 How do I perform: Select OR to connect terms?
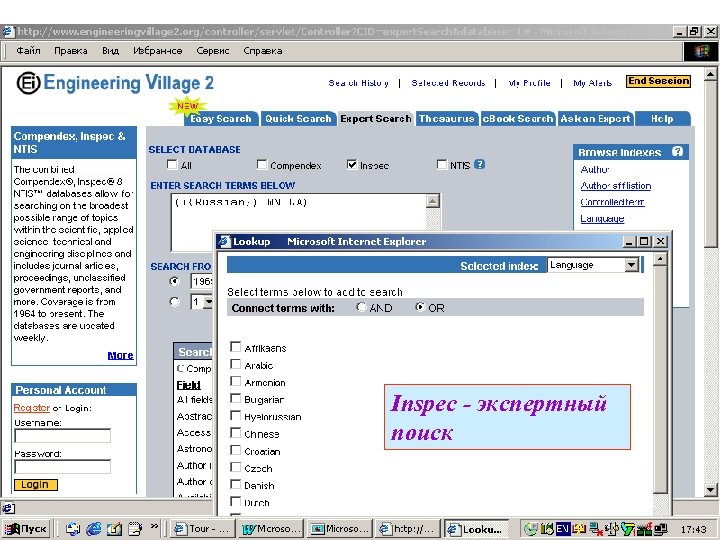click(420, 307)
